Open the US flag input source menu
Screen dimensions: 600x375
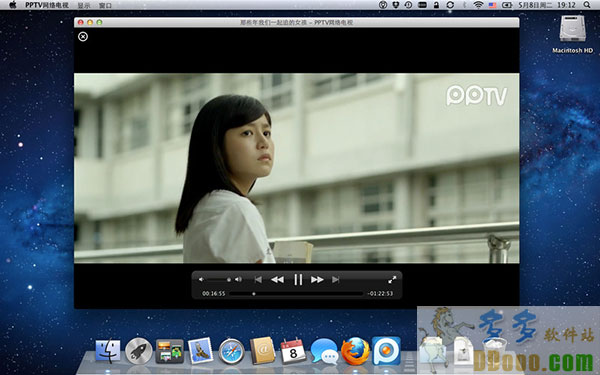click(x=492, y=5)
